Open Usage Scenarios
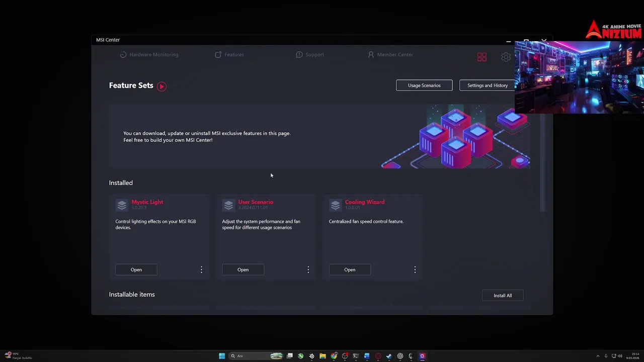 tap(424, 85)
